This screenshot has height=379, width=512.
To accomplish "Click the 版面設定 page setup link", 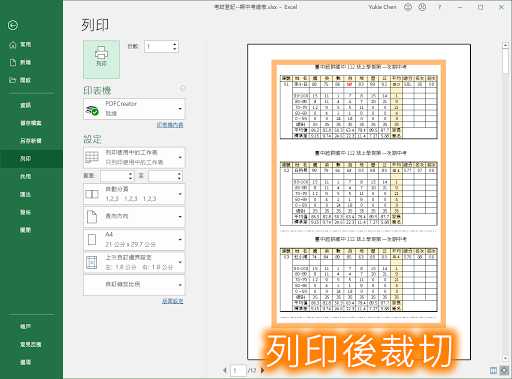I will (173, 301).
